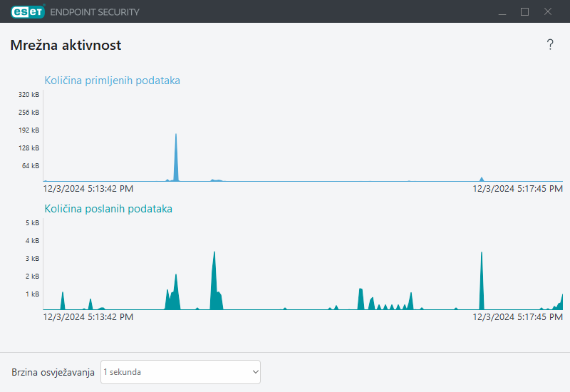
Task: Open the refresh rate dropdown showing 1 sekunda
Action: pyautogui.click(x=180, y=372)
